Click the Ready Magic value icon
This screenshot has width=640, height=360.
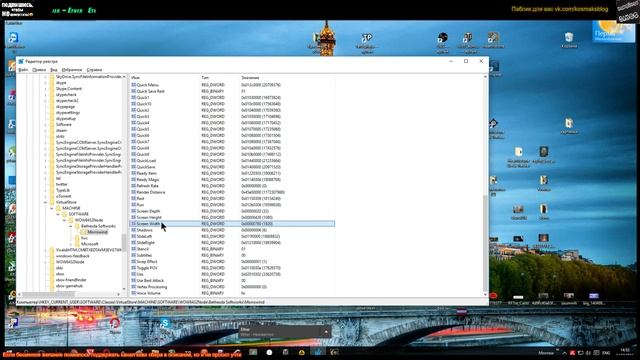[133, 180]
